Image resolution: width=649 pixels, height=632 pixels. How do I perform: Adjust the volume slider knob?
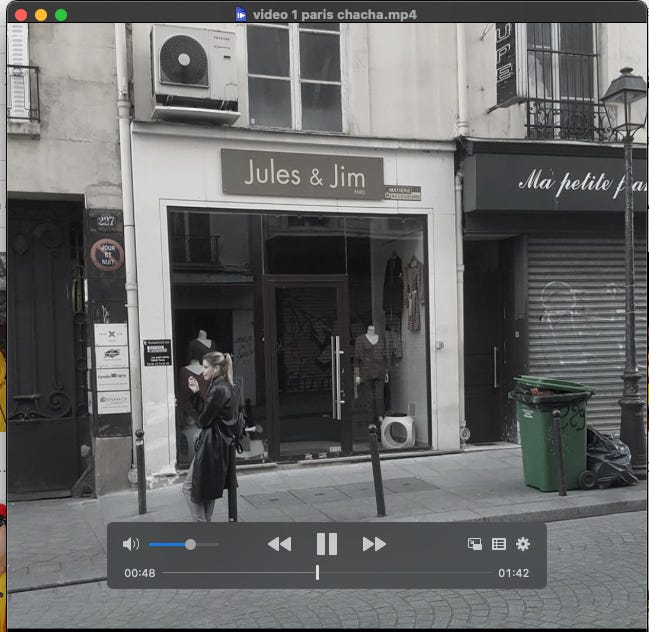click(190, 544)
